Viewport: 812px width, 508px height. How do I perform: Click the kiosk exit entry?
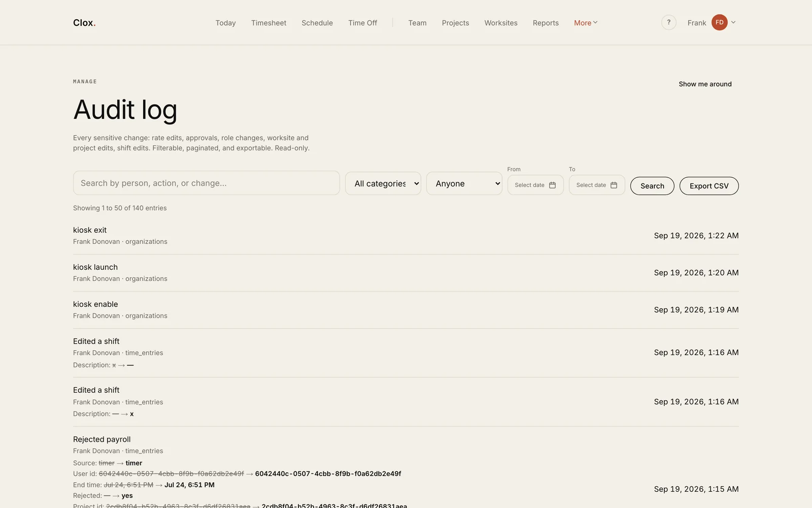point(406,236)
